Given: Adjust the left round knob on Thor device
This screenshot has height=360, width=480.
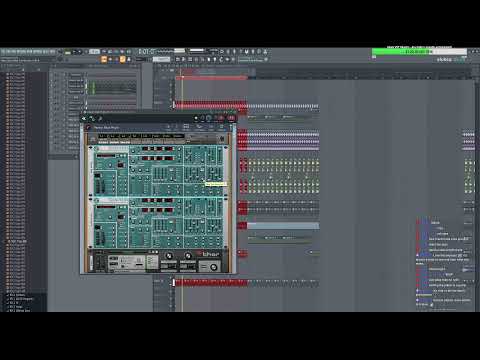Looking at the screenshot, I should click(169, 256).
